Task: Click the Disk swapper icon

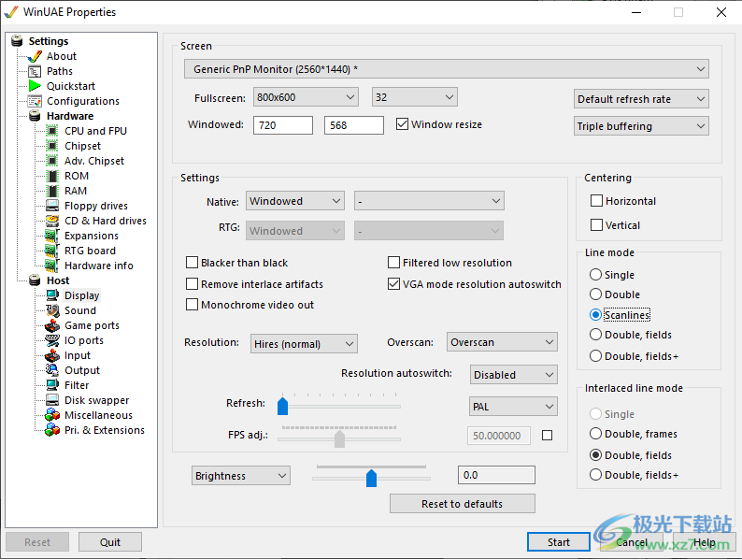Action: click(x=52, y=400)
